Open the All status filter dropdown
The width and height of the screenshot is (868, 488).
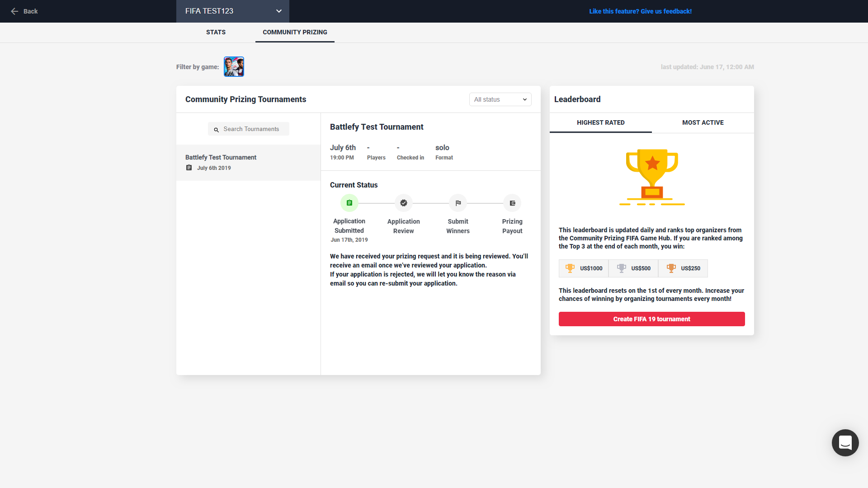coord(500,99)
